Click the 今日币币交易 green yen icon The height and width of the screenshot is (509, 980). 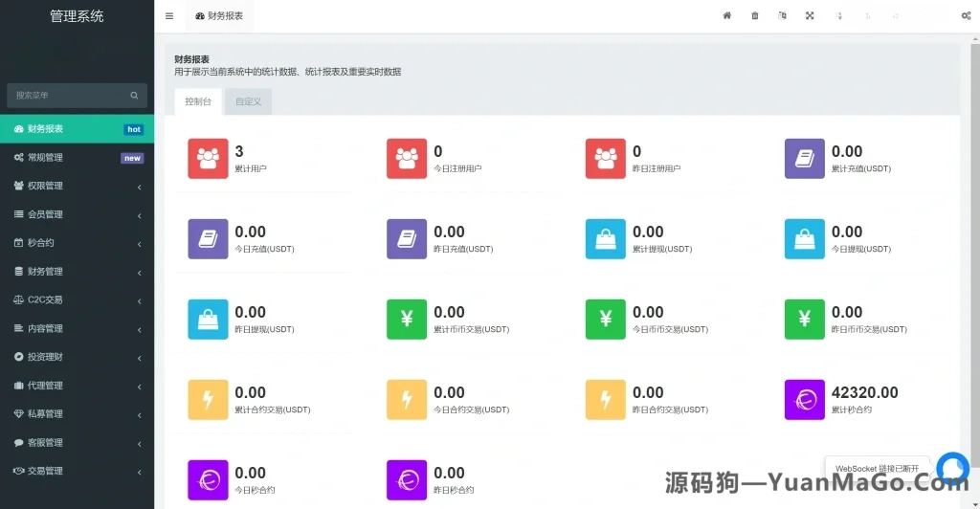tap(606, 320)
